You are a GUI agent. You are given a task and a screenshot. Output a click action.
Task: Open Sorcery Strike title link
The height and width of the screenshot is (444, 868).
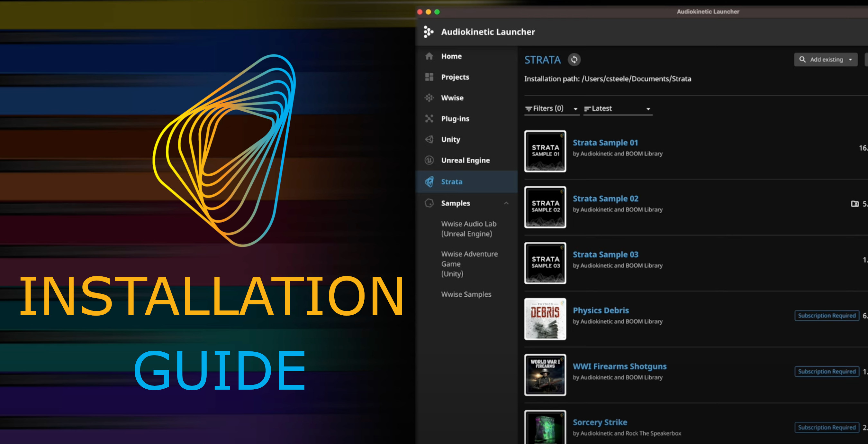pyautogui.click(x=600, y=422)
